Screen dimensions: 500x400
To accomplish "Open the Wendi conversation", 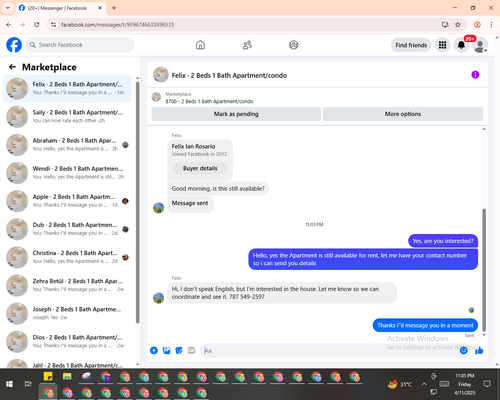I will (x=68, y=173).
